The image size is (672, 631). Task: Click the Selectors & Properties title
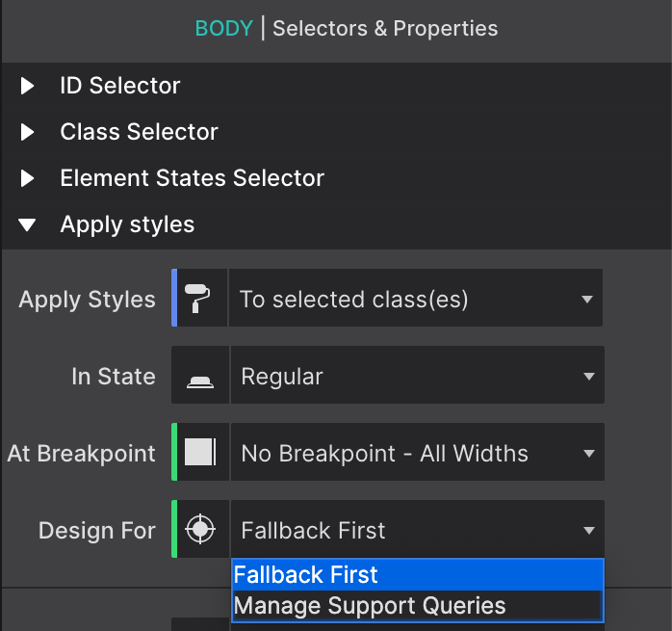[385, 29]
